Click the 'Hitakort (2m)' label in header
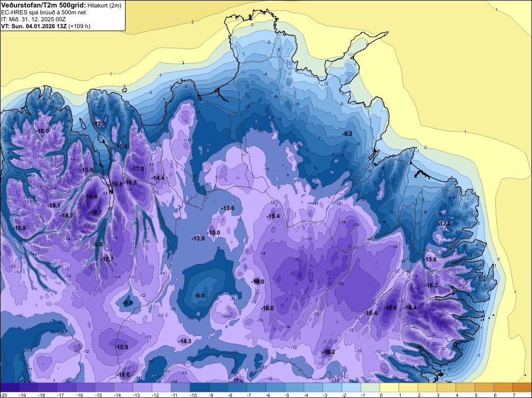The width and height of the screenshot is (532, 398). (104, 5)
